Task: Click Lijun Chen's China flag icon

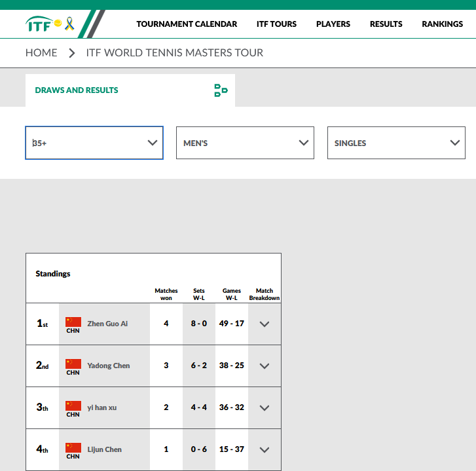Action: pyautogui.click(x=73, y=447)
